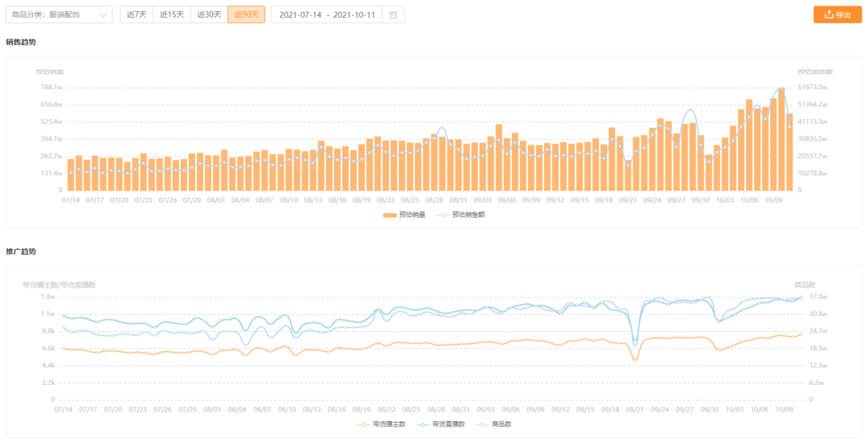Select the 近15天 tab

(x=172, y=15)
